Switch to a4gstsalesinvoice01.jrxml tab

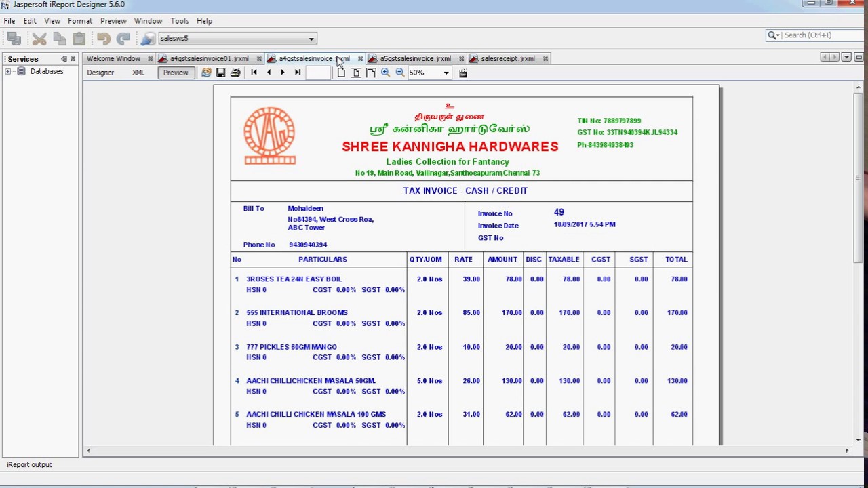(x=209, y=59)
